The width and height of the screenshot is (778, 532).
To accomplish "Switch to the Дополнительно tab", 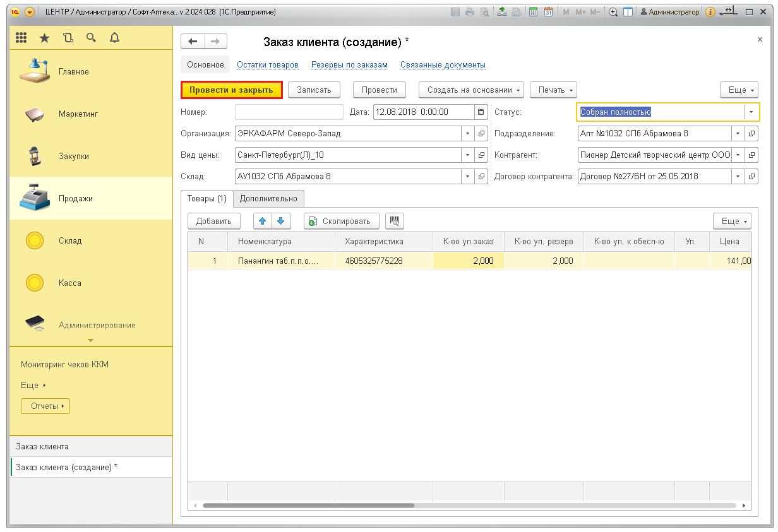I will coord(268,198).
